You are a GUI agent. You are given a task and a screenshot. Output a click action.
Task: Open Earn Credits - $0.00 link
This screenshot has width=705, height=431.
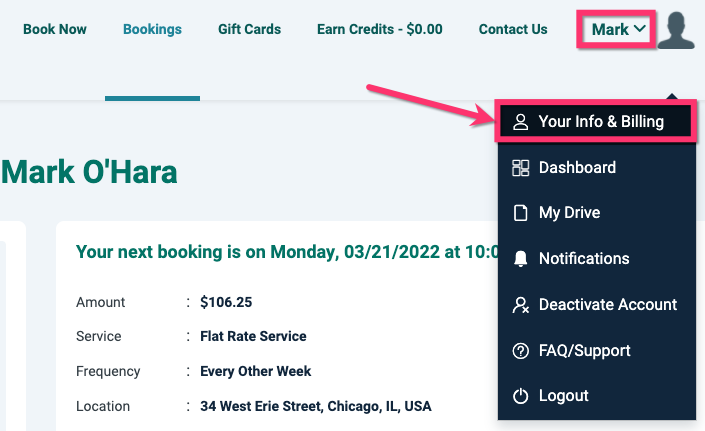(x=379, y=29)
